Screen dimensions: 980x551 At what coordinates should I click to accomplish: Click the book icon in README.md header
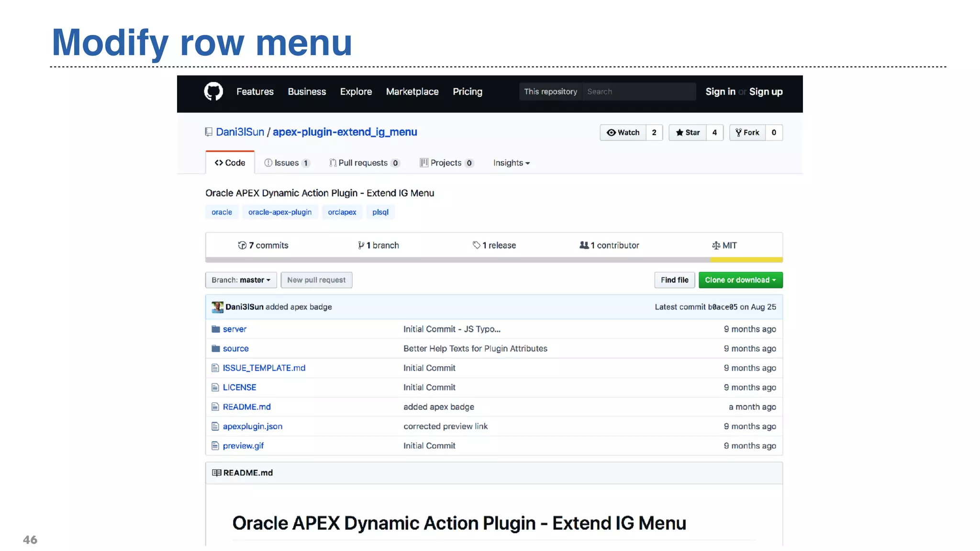(217, 473)
